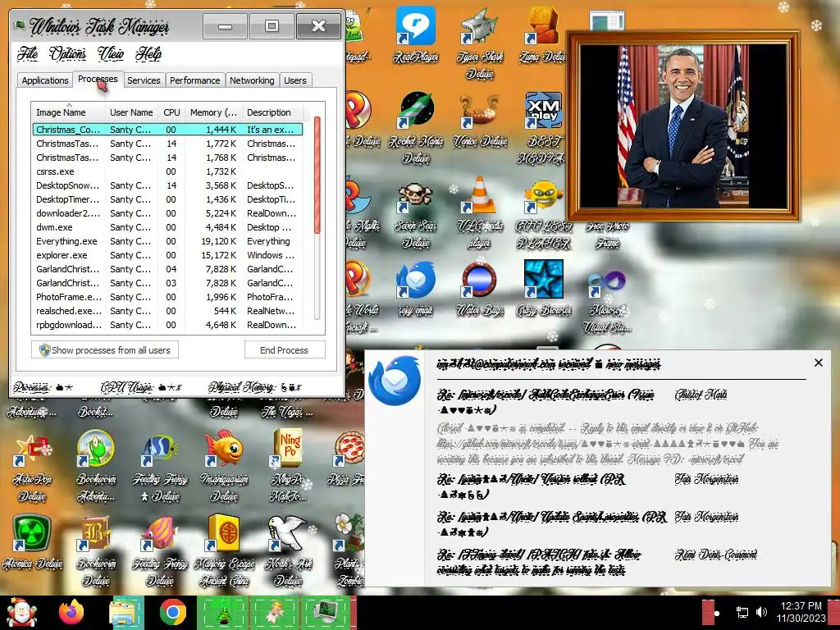Click the Thunderbird logo in notification
The image size is (840, 630).
(x=395, y=381)
